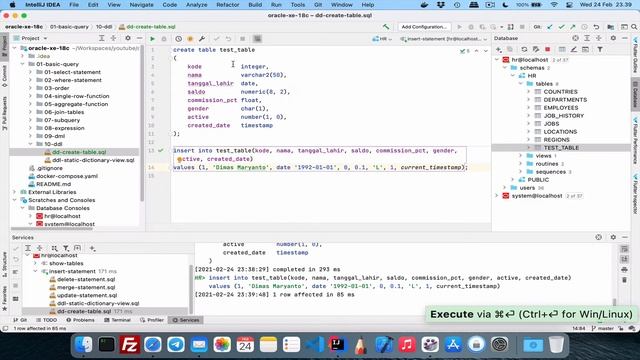Open IntelliJ IDEA icon in Dock

coord(337,345)
